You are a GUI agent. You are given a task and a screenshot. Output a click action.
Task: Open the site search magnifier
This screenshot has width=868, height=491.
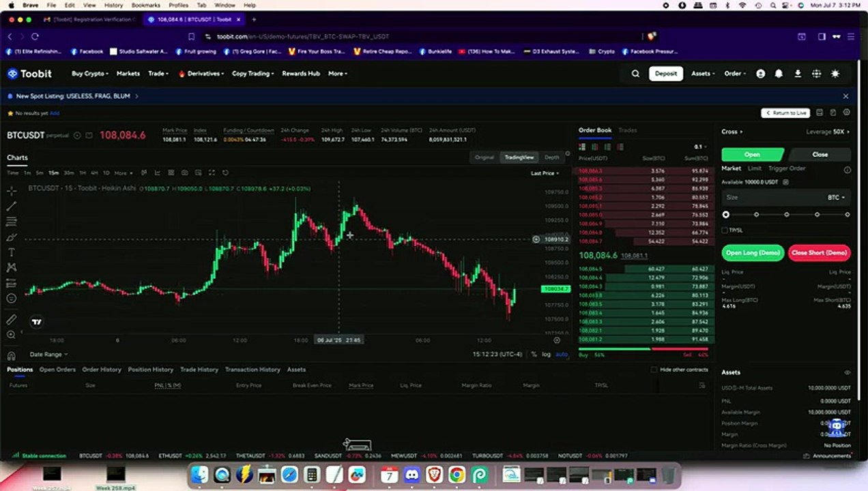[635, 74]
